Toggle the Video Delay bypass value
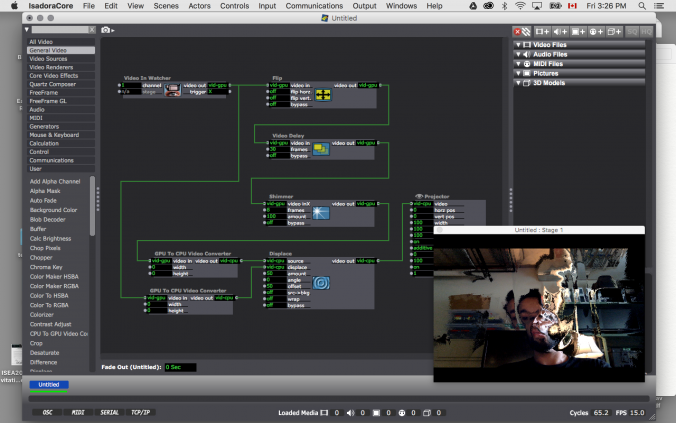This screenshot has height=423, width=676. (x=276, y=156)
